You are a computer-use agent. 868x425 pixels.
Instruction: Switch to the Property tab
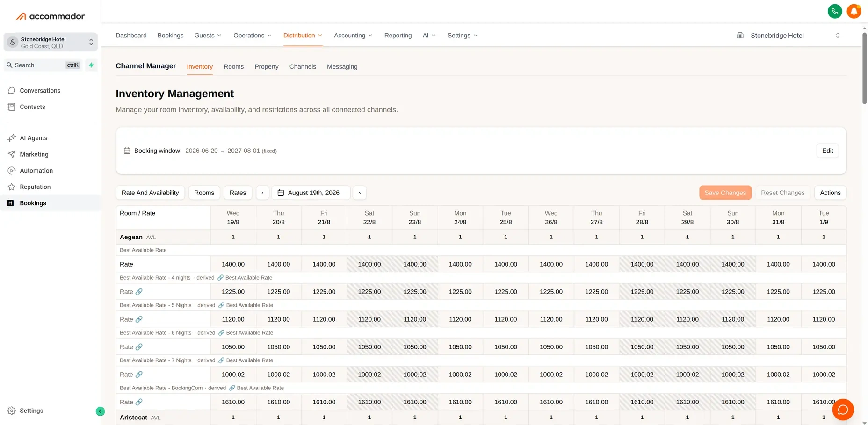click(267, 67)
